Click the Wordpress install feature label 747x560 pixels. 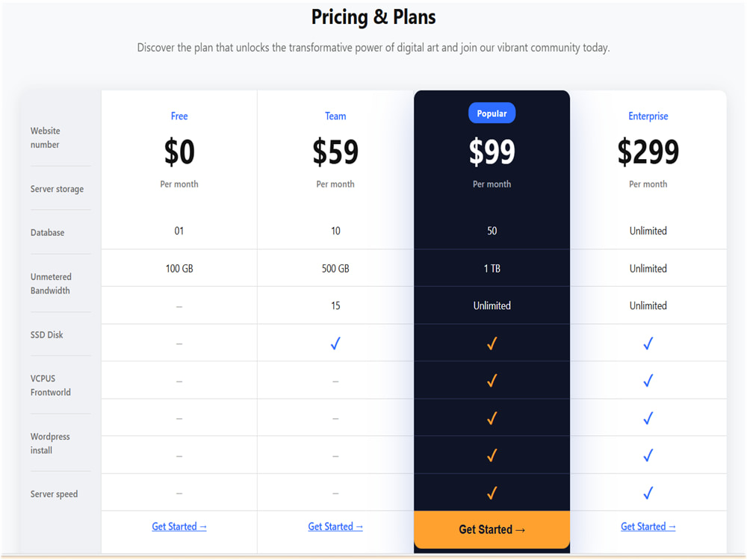pos(50,444)
